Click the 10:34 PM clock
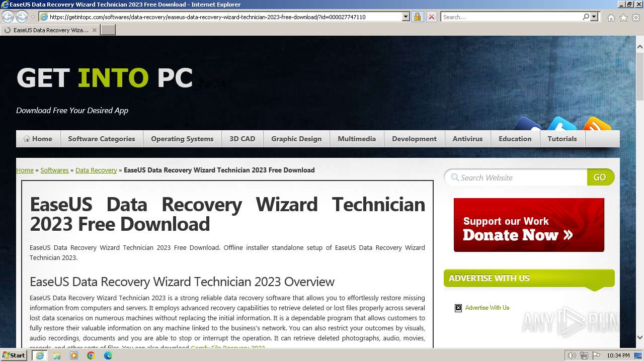 618,355
